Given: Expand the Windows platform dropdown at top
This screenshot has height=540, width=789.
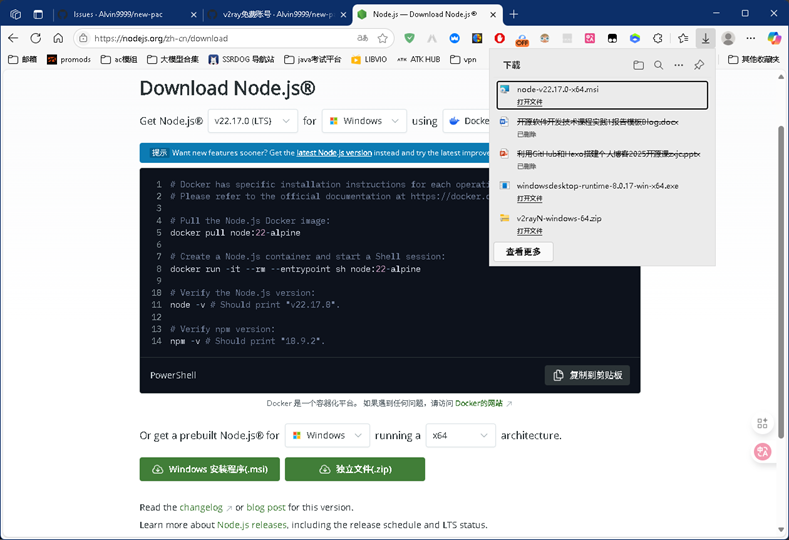Looking at the screenshot, I should (364, 121).
